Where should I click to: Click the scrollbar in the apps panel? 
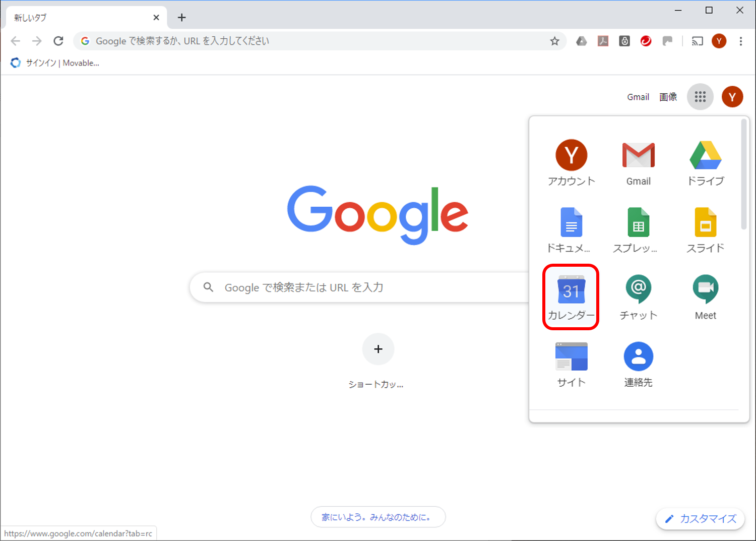(x=743, y=174)
